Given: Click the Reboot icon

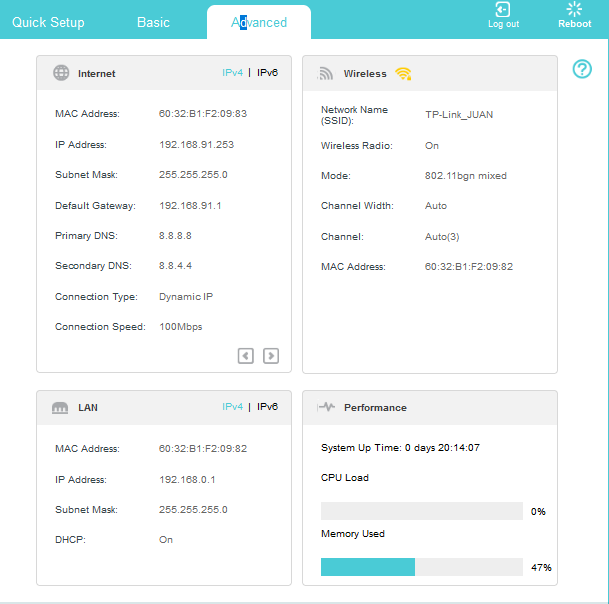Looking at the screenshot, I should pos(574,10).
